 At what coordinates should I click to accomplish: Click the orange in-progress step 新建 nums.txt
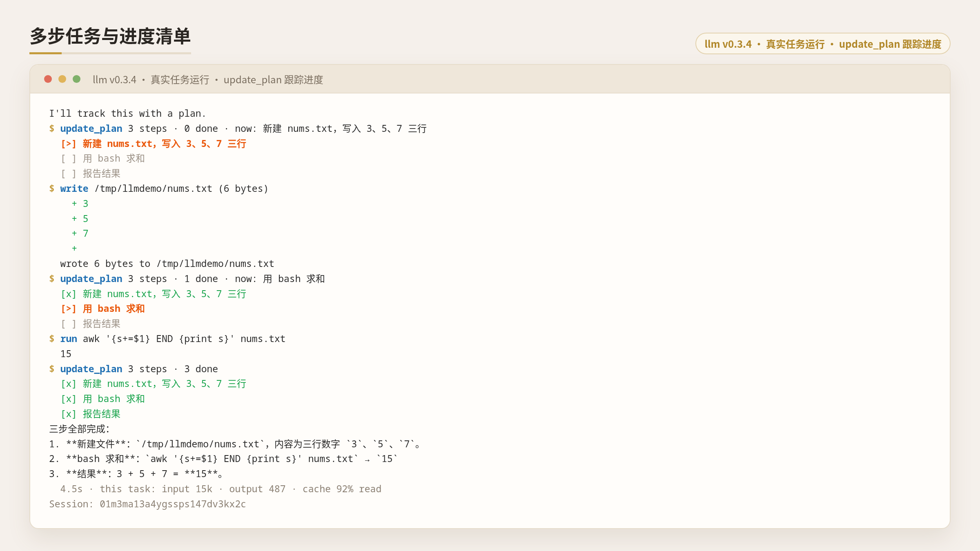[x=154, y=144]
